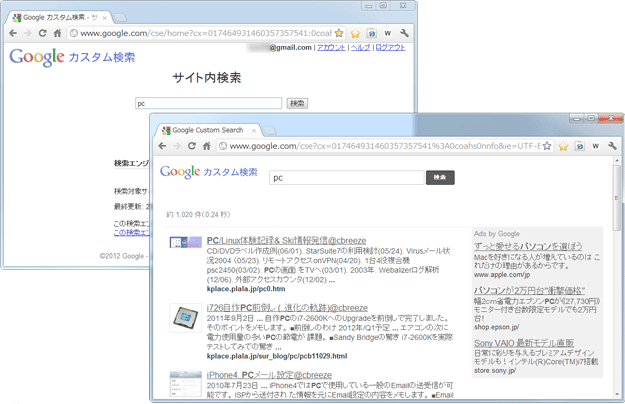Click background window address bar URL
Image resolution: width=625 pixels, height=404 pixels.
tap(206, 33)
